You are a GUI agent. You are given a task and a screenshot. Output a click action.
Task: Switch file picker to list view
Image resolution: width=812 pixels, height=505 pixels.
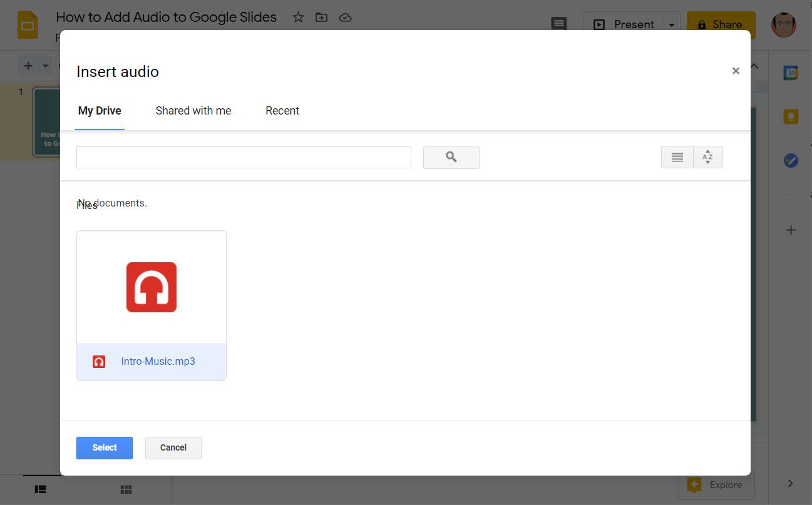pos(677,157)
